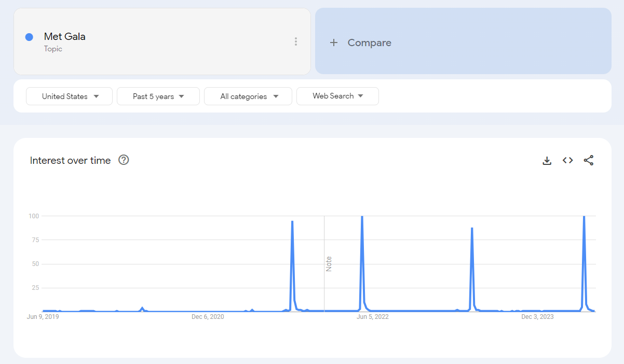Image resolution: width=624 pixels, height=364 pixels.
Task: Open the United States region dropdown
Action: point(70,96)
